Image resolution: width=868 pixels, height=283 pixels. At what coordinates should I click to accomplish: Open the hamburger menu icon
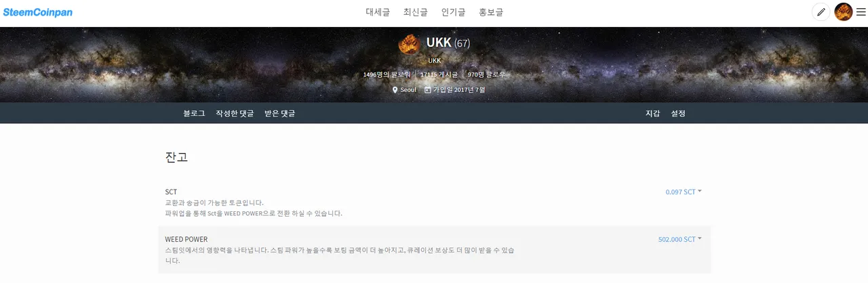point(861,12)
